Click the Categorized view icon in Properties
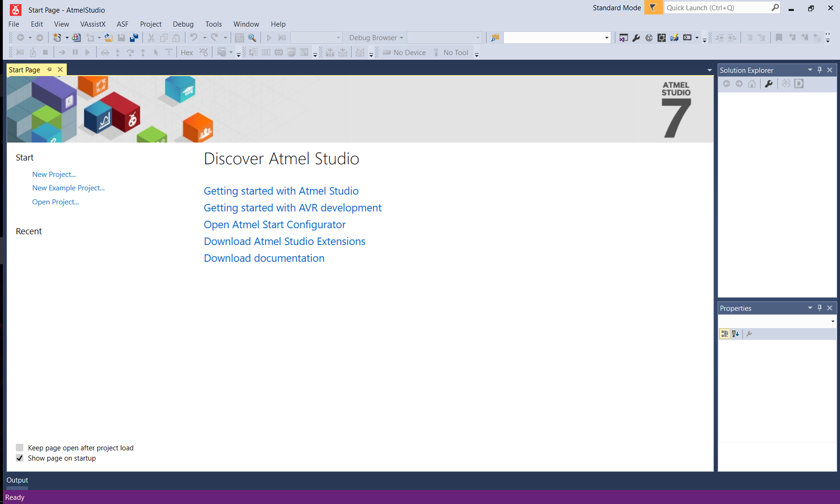Viewport: 840px width, 504px height. tap(725, 334)
